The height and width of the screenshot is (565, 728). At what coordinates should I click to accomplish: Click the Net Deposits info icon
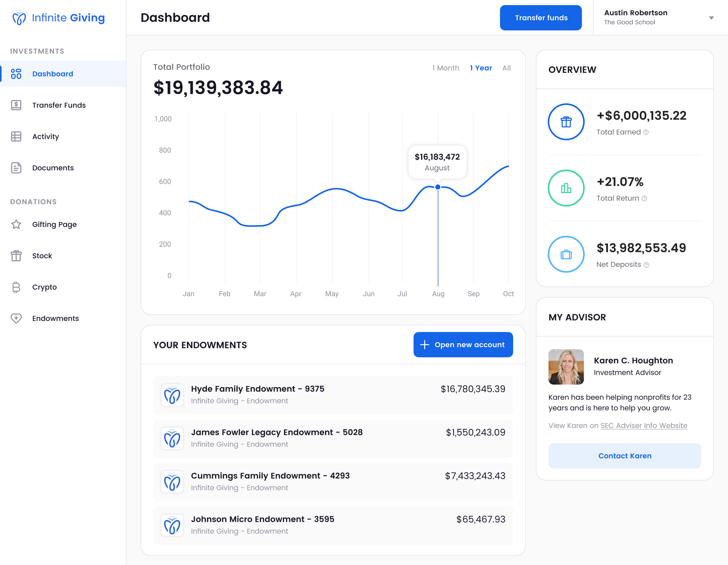click(646, 265)
